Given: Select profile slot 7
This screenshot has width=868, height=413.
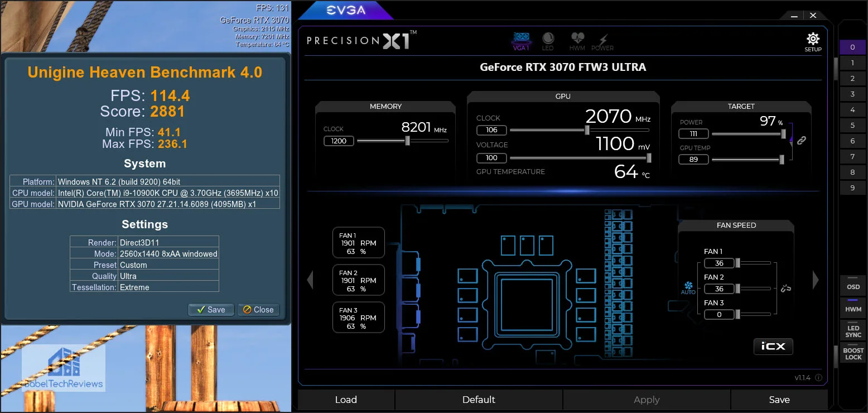Looking at the screenshot, I should (852, 157).
